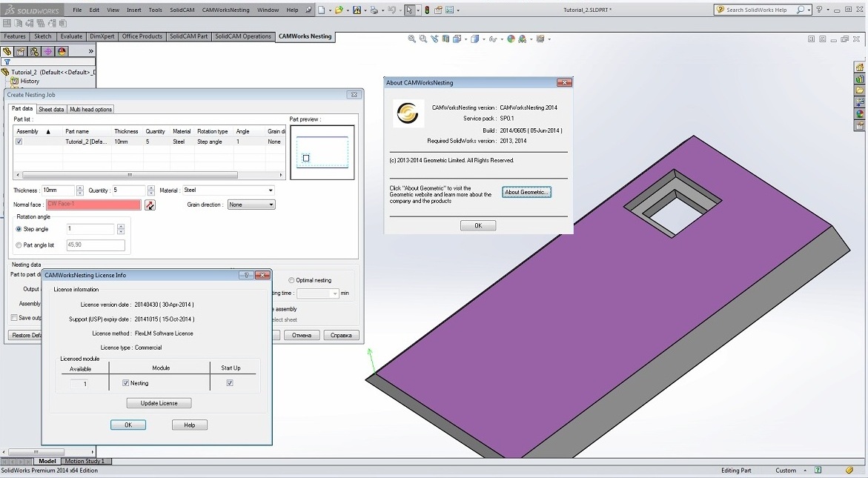Click the Apply Scene icon

click(522, 39)
